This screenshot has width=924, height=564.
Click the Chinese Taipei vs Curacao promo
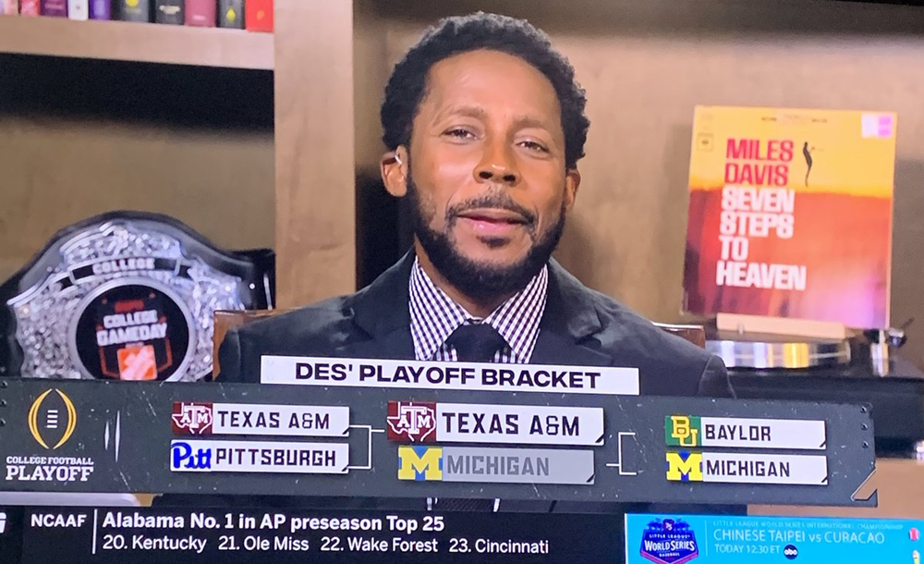[798, 537]
